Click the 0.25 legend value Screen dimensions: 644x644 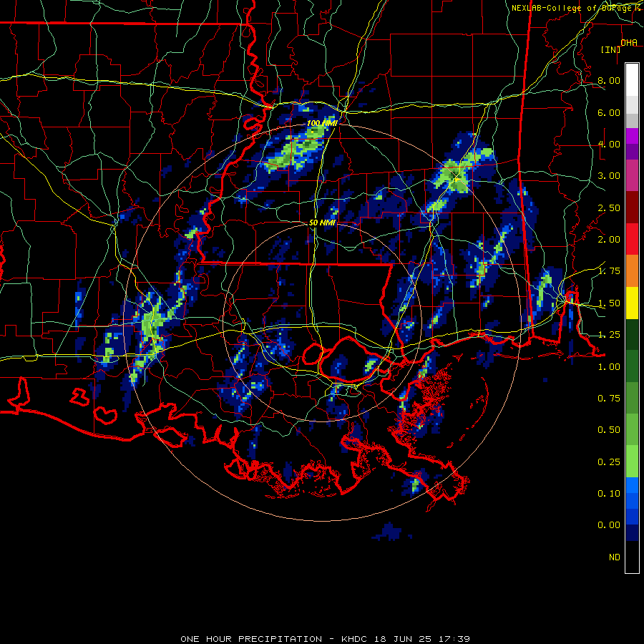pos(609,462)
